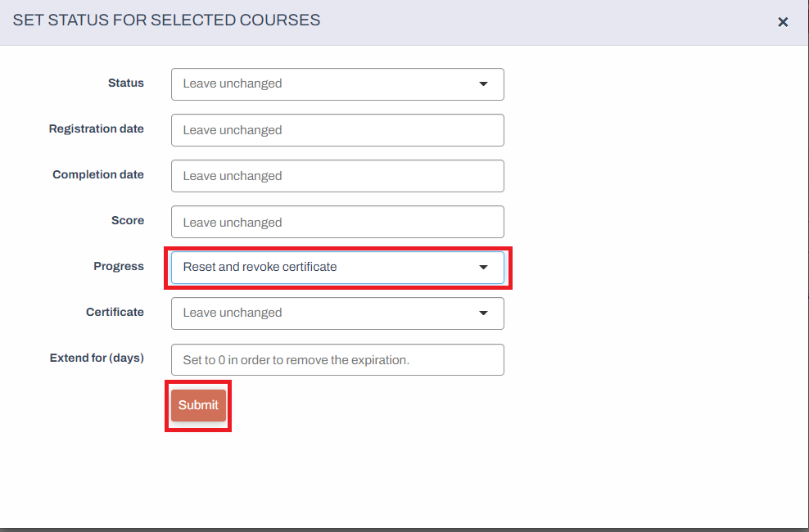
Task: Click the Certificate field label
Action: pyautogui.click(x=115, y=312)
